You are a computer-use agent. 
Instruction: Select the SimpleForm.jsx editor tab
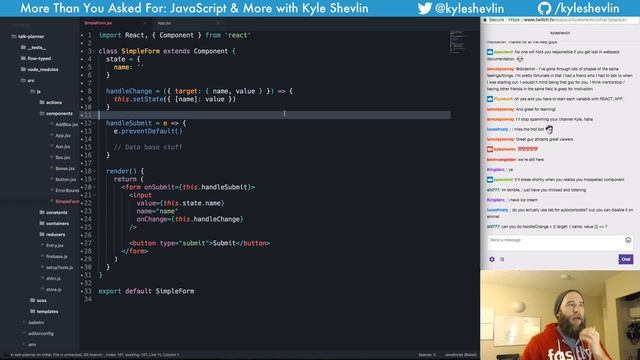coord(98,23)
